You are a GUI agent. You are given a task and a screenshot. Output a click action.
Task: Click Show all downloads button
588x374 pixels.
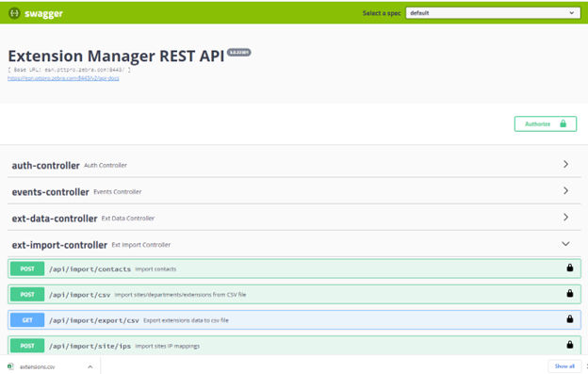[x=564, y=366]
